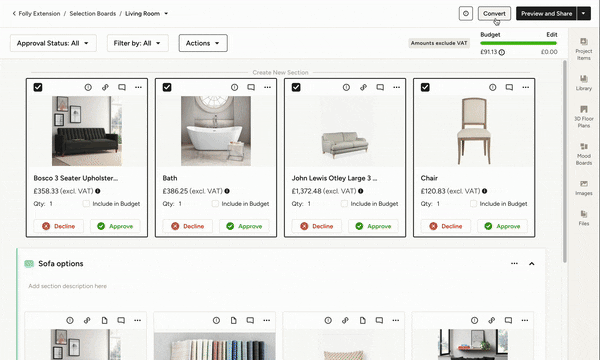The height and width of the screenshot is (360, 600).
Task: Click the Convert button
Action: point(494,13)
